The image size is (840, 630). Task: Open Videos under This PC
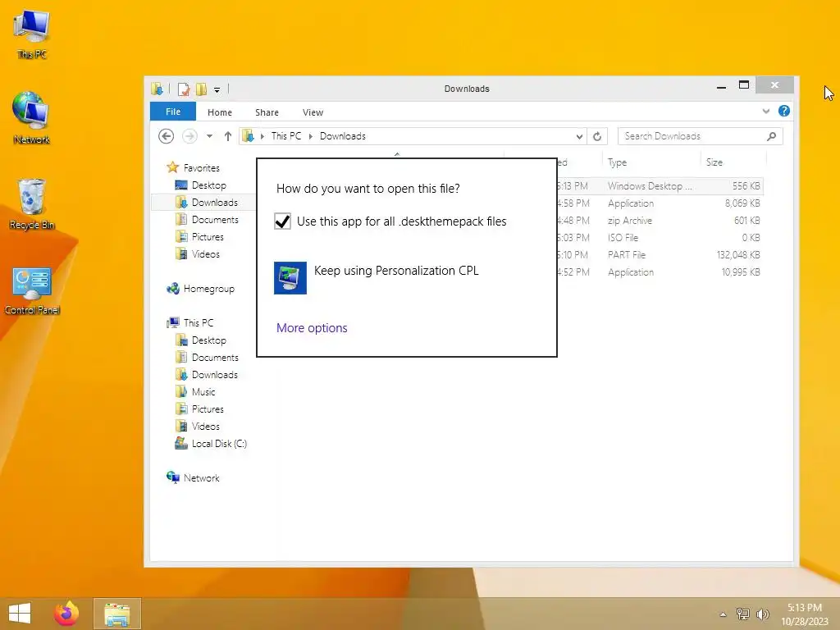click(x=206, y=427)
